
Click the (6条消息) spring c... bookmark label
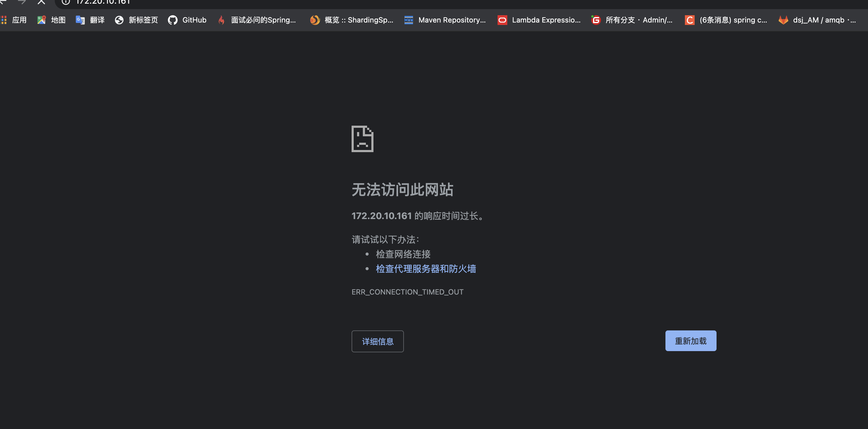(733, 20)
